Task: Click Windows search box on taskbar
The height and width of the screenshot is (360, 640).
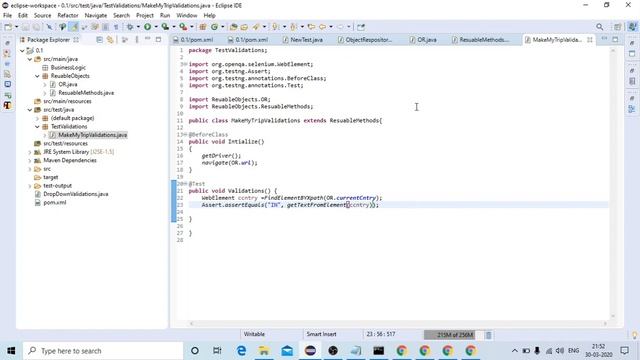Action: [103, 351]
